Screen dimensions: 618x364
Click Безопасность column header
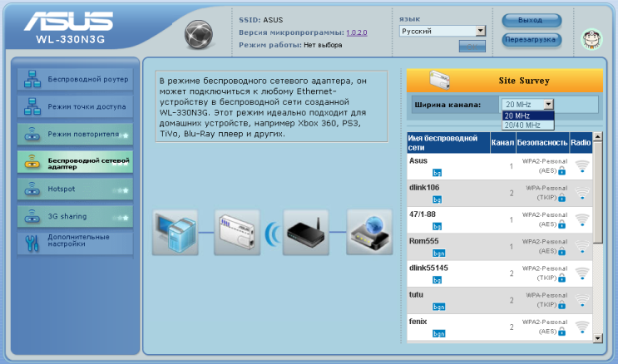[542, 143]
